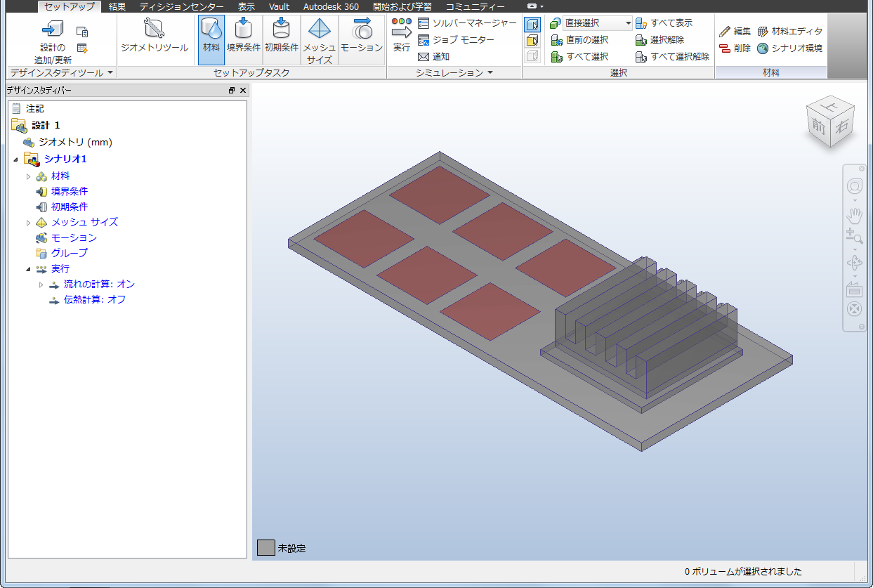Click 編集 material button
The image size is (873, 588).
[x=735, y=32]
